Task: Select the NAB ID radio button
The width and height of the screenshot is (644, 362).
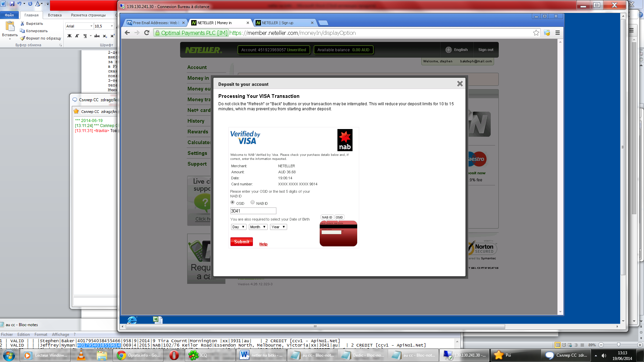Action: [253, 202]
